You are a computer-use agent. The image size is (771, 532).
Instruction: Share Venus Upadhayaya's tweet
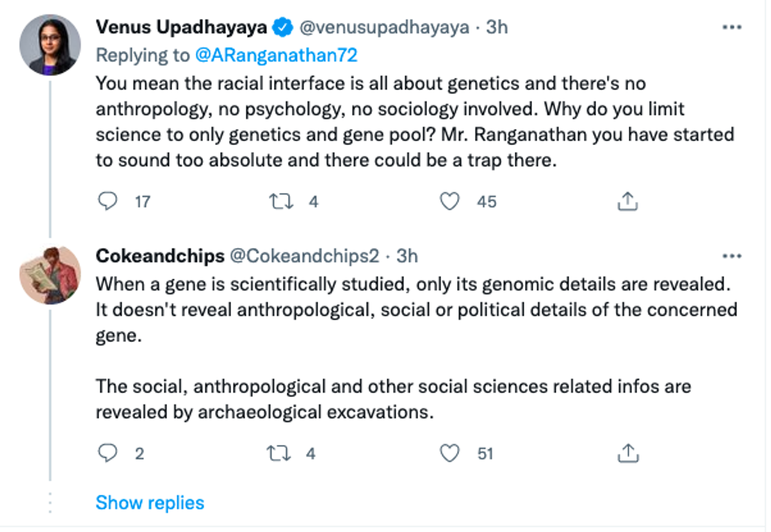coord(628,201)
